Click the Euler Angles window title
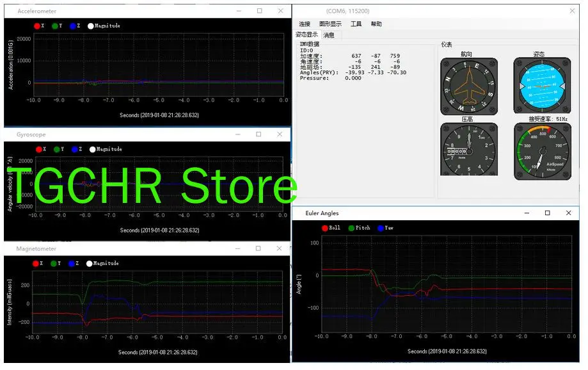This screenshot has height=370, width=588. coord(322,213)
